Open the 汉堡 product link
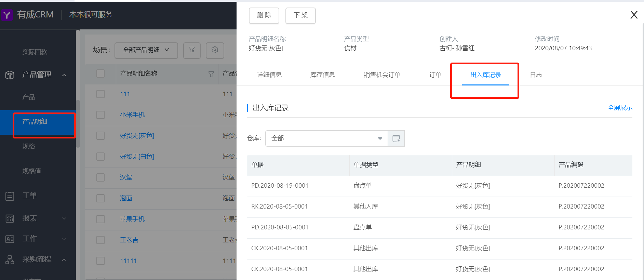This screenshot has height=280, width=644. (126, 177)
